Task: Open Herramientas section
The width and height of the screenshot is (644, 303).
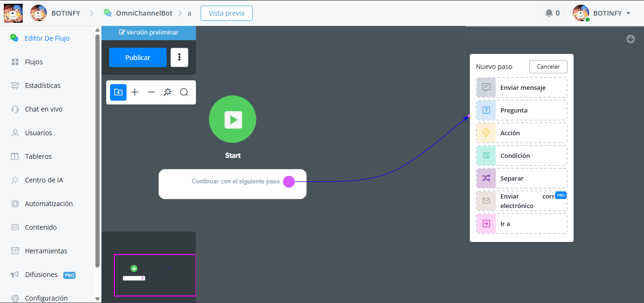Action: pyautogui.click(x=46, y=251)
